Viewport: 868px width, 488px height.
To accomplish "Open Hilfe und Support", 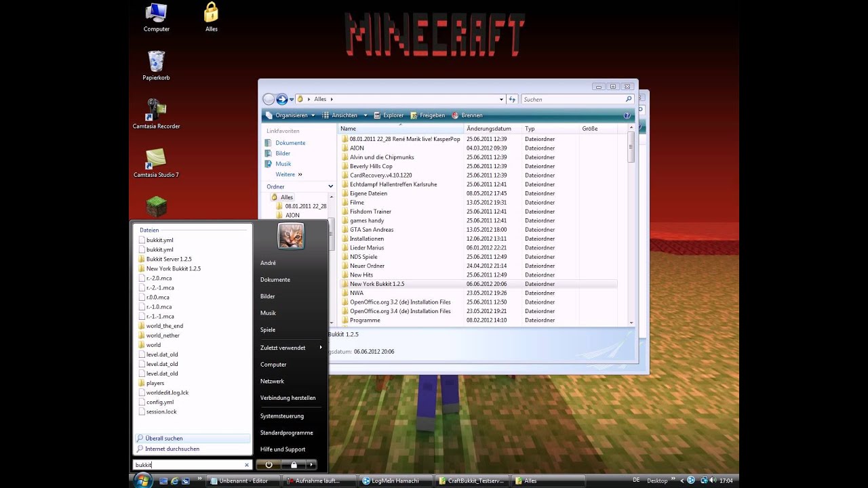I will pos(283,449).
